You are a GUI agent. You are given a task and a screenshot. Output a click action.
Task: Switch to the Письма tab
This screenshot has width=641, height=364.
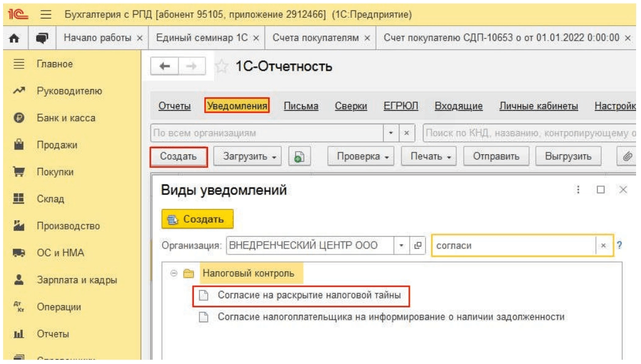(x=301, y=106)
